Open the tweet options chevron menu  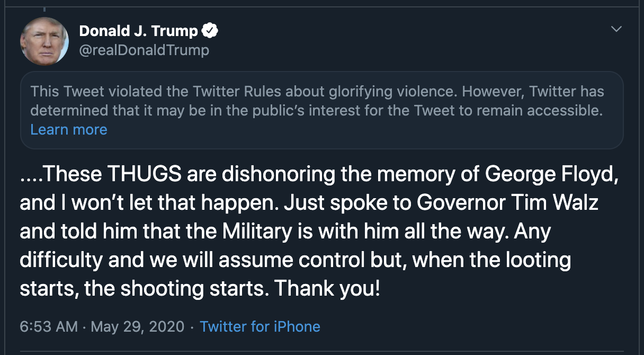[616, 29]
